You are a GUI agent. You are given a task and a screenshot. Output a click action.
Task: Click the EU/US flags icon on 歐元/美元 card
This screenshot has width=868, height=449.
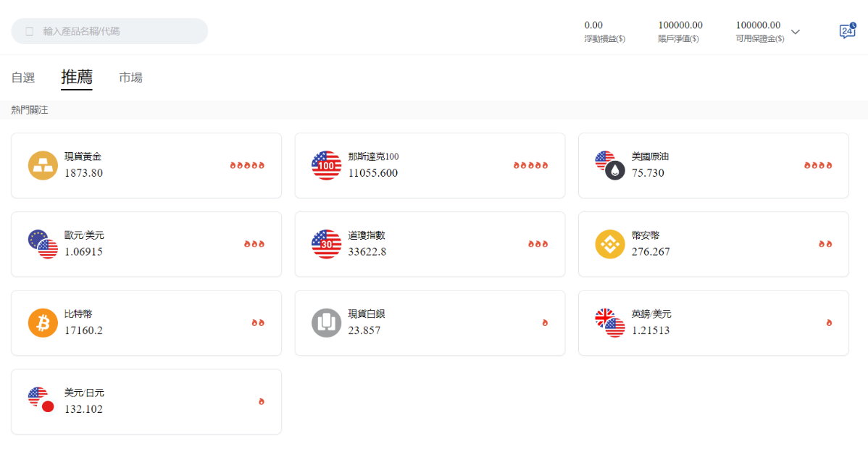click(43, 244)
